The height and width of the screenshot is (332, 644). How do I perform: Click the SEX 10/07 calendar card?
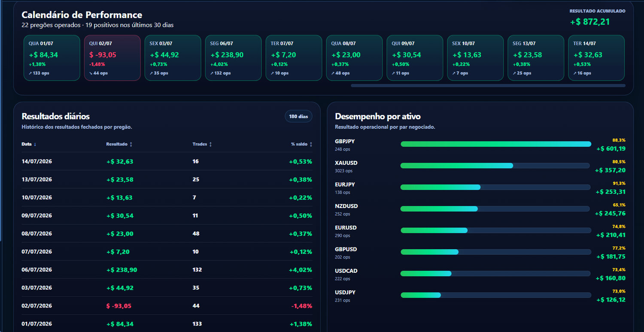tap(475, 58)
